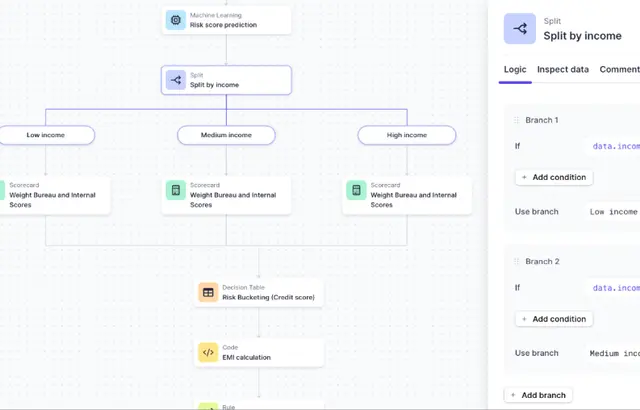Click Add condition under Branch 1

[x=554, y=177]
